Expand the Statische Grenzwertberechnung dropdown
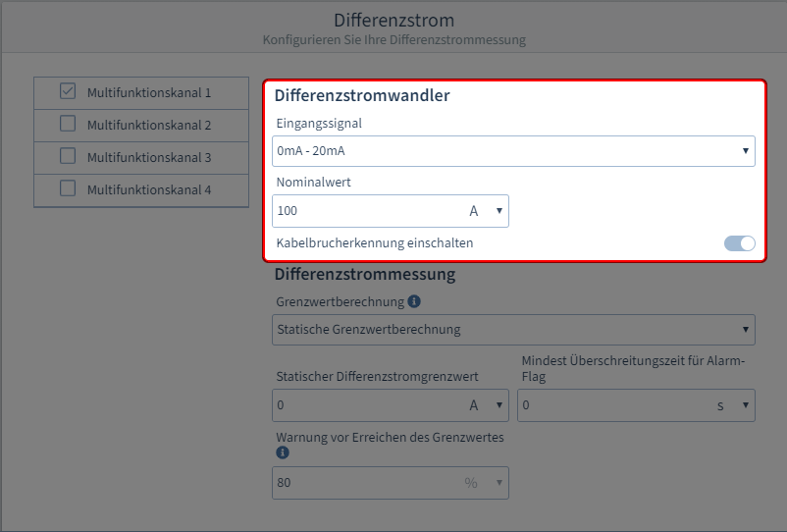This screenshot has width=787, height=532. [x=513, y=330]
